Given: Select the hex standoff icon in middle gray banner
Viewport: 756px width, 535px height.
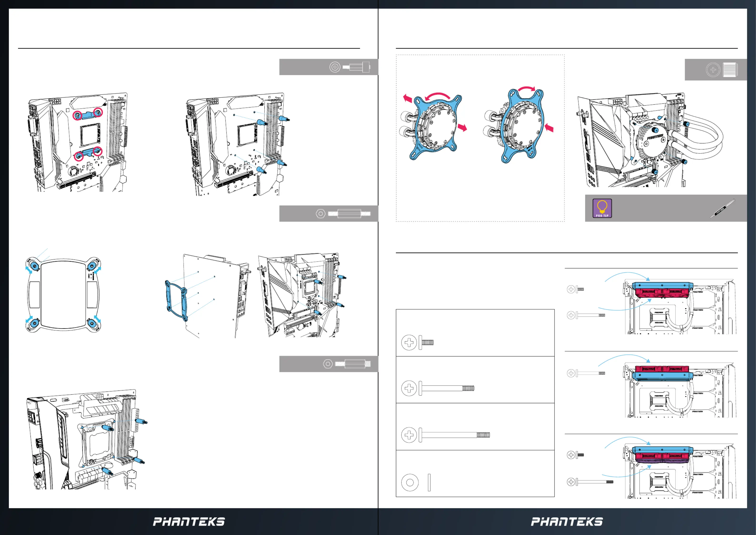Looking at the screenshot, I should 343,214.
